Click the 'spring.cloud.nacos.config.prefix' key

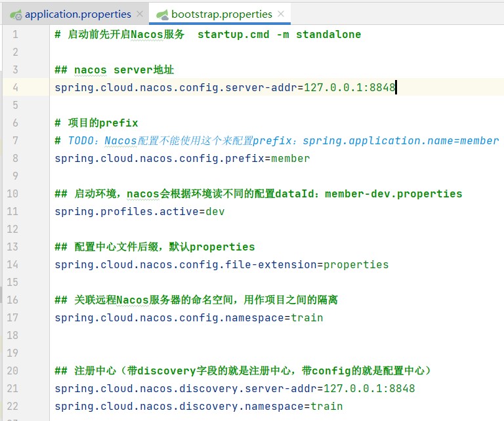(x=159, y=158)
